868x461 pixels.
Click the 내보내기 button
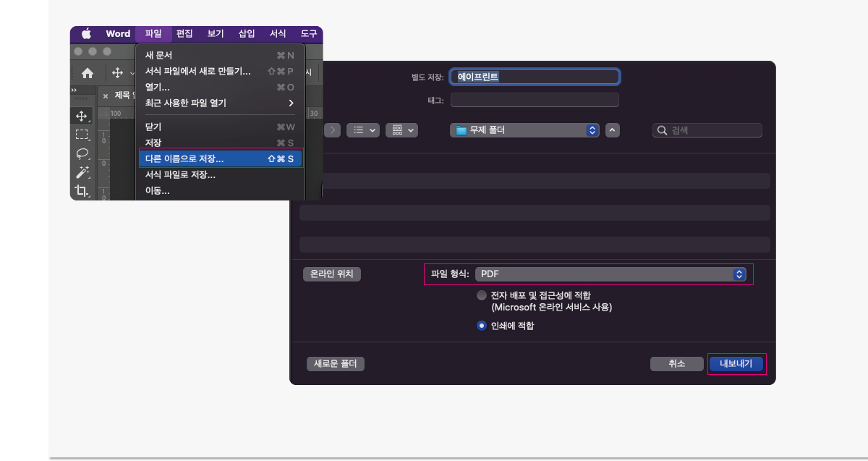coord(736,364)
